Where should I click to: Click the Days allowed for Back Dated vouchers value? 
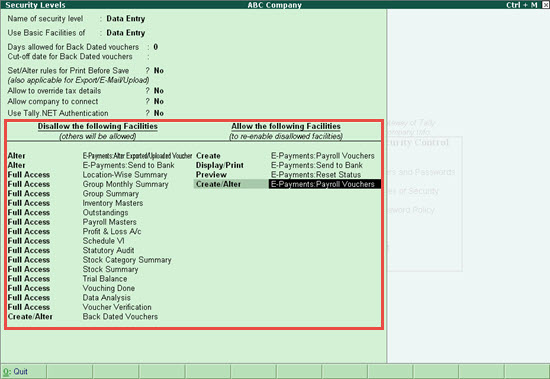click(x=155, y=47)
